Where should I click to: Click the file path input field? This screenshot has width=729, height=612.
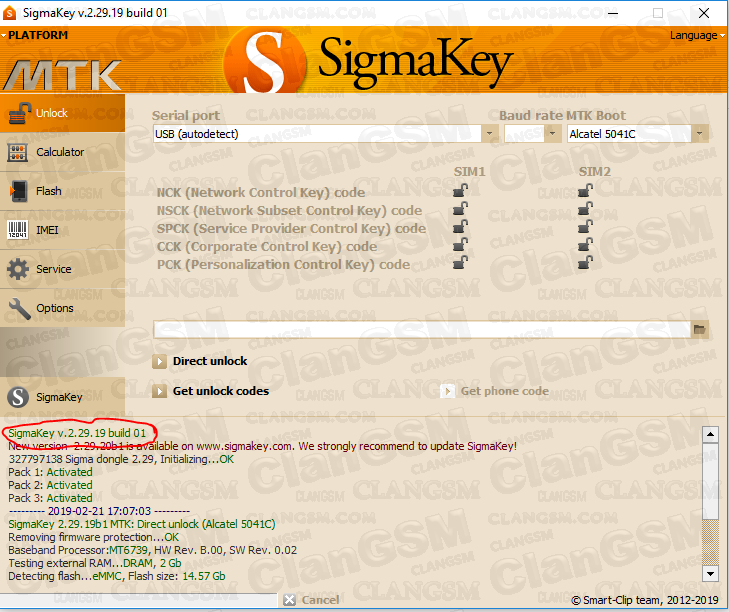point(422,329)
